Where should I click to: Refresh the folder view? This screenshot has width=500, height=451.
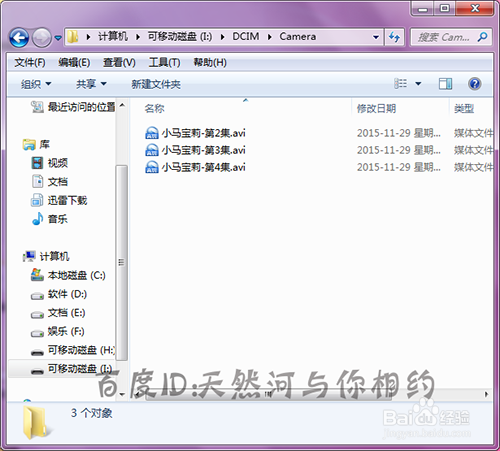pos(394,37)
